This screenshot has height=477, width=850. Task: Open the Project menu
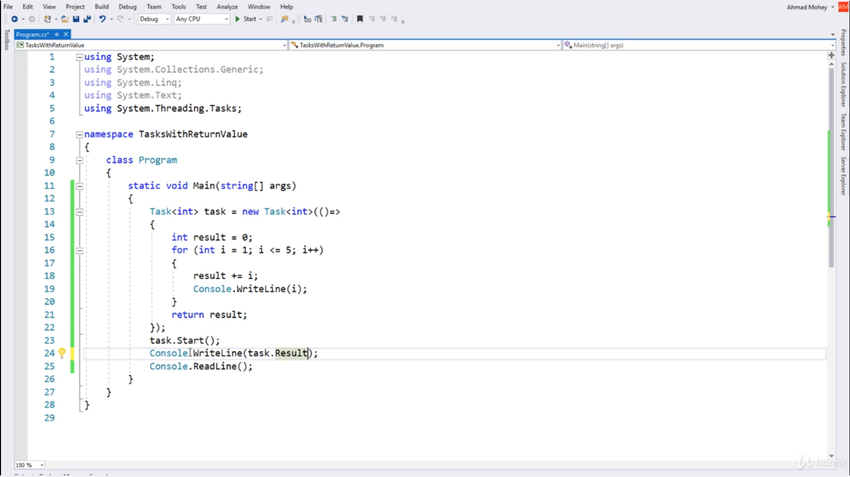[x=75, y=7]
